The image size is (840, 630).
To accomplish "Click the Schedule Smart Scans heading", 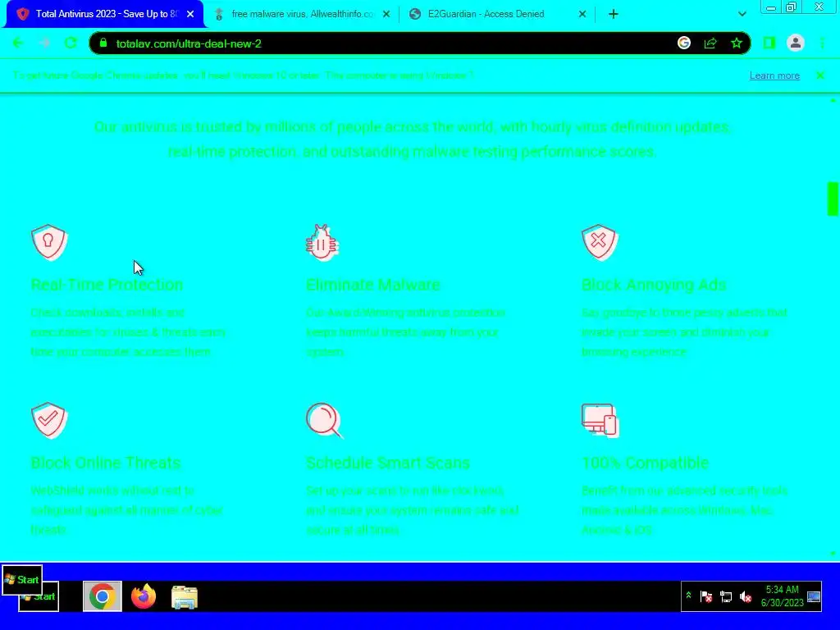I will 387,463.
